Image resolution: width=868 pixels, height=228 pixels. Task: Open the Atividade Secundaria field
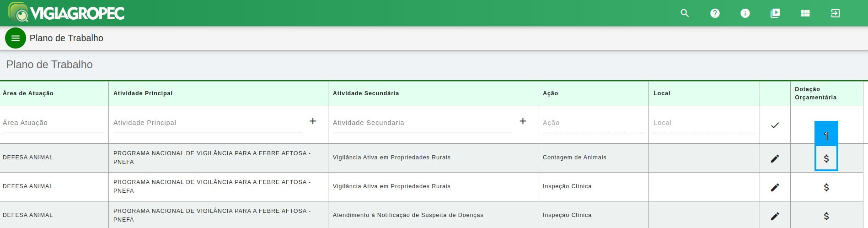[422, 123]
